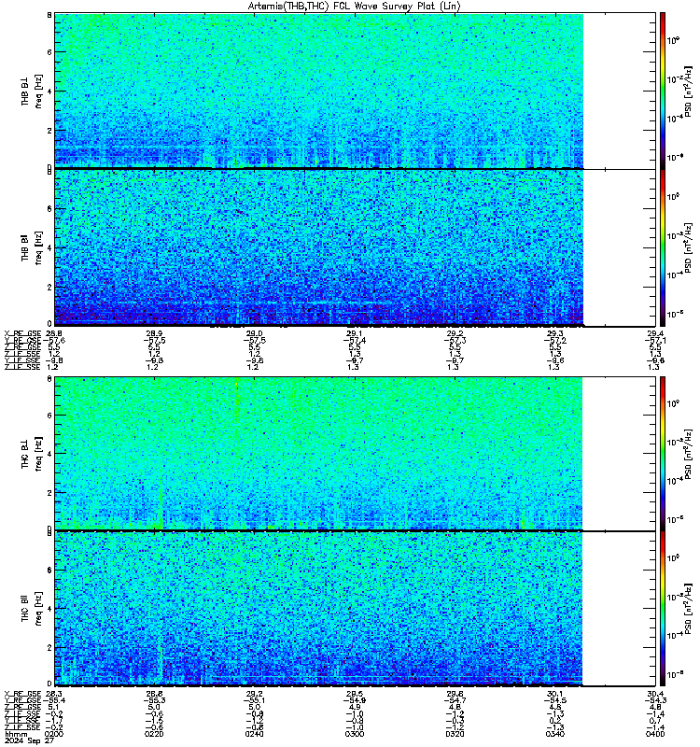Click the plot title 'Artemis(THB,THC) FGL Wave Survey Plot'
Viewport: 700px width, 747px height.
pyautogui.click(x=355, y=6)
